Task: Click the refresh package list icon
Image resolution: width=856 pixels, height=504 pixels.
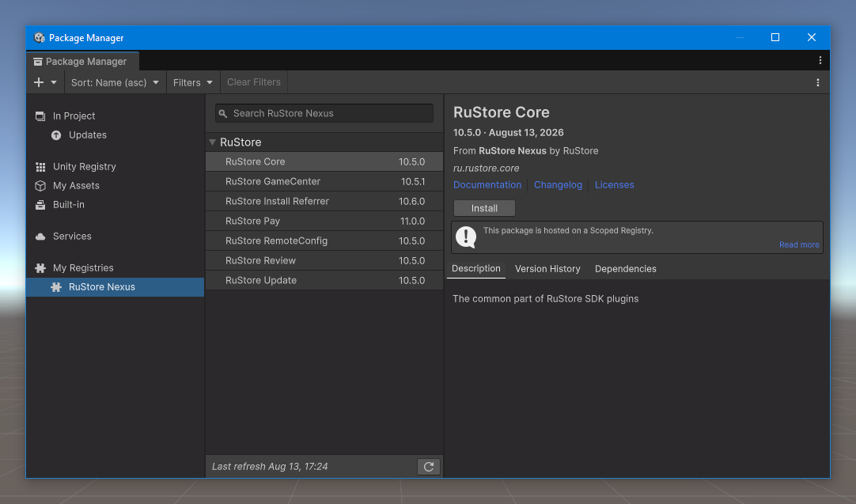Action: coord(429,467)
